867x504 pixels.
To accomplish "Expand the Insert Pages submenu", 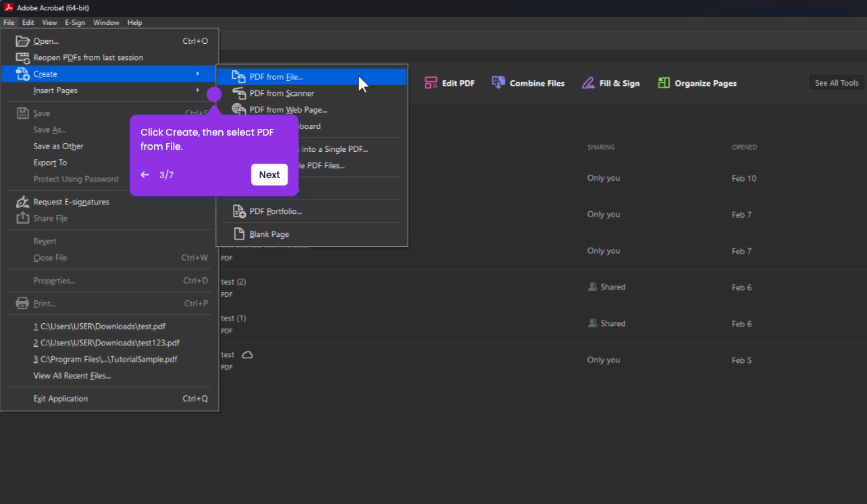I will tap(109, 90).
